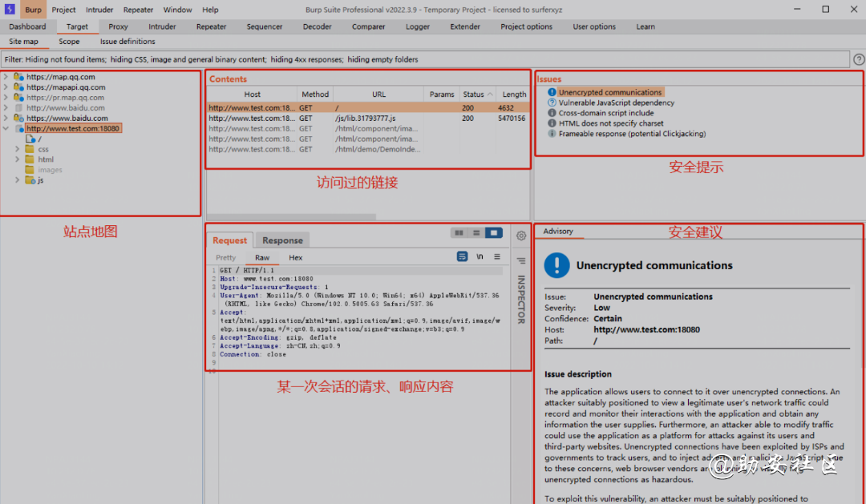Click the HTML charset issue info icon

[552, 123]
